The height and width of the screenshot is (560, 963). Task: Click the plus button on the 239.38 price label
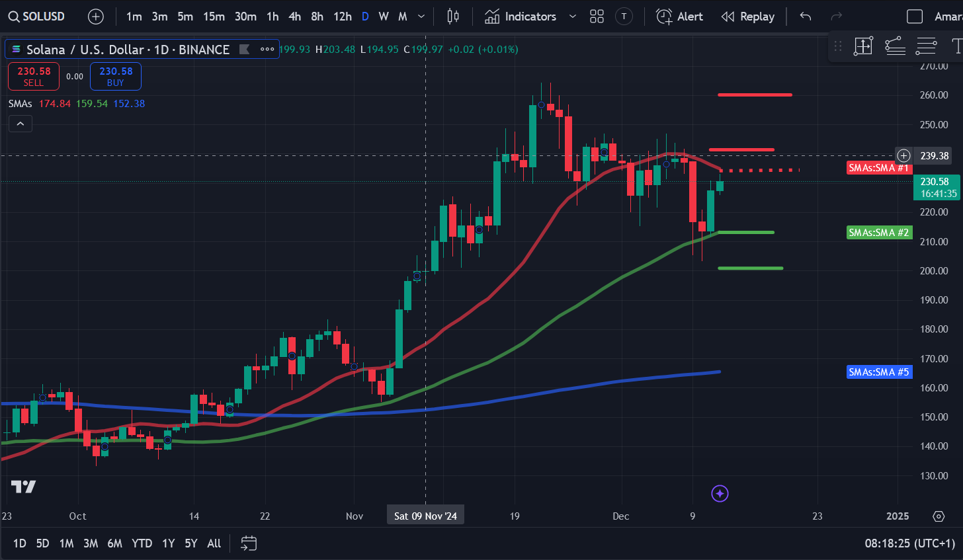pos(903,156)
